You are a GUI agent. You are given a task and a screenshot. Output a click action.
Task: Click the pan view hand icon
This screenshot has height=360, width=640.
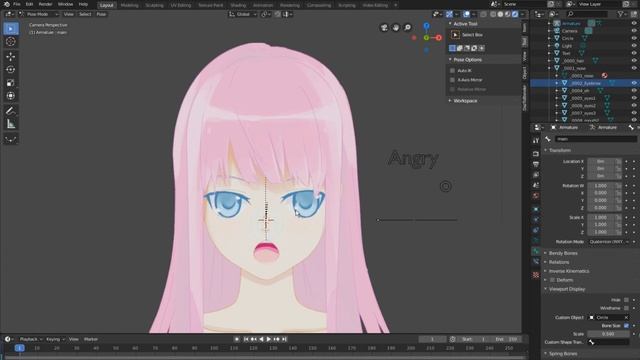(x=396, y=27)
